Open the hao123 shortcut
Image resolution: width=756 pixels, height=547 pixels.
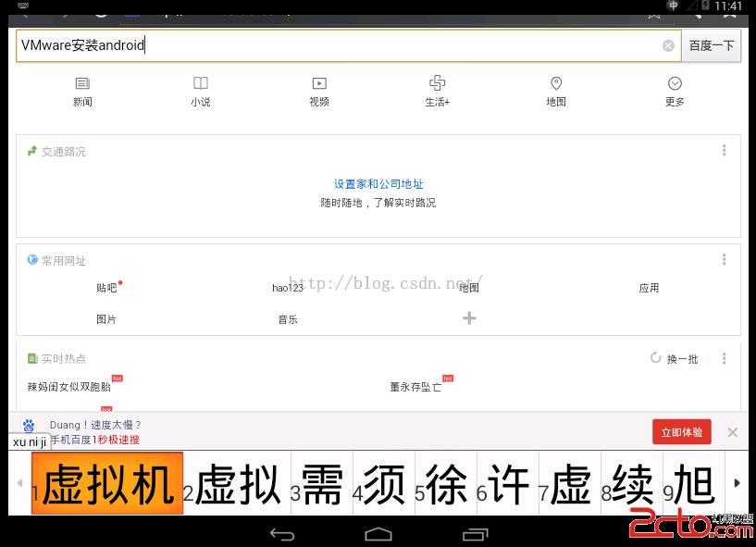pos(288,288)
